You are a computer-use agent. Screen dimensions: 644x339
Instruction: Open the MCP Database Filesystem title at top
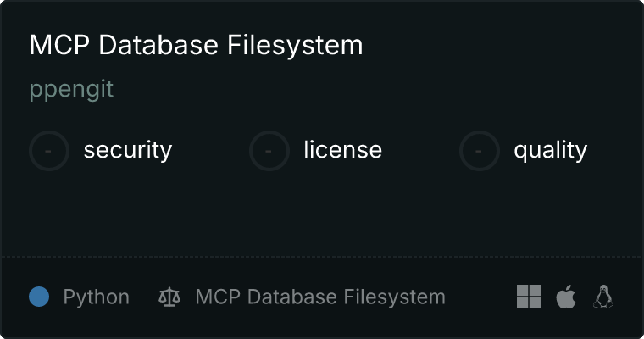tap(196, 45)
